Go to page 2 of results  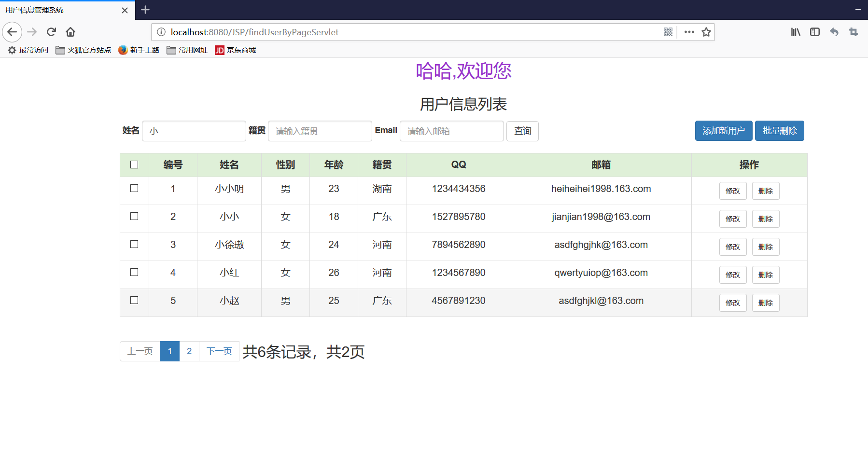[189, 351]
